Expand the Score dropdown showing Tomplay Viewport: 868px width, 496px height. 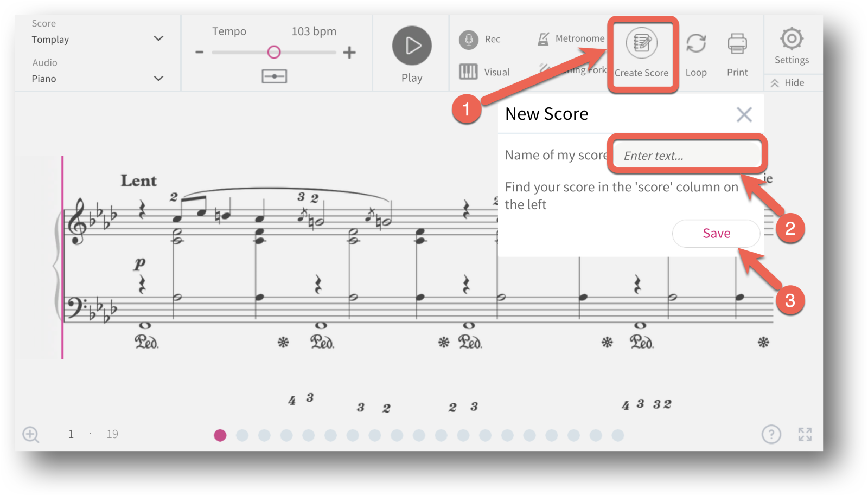(x=98, y=39)
